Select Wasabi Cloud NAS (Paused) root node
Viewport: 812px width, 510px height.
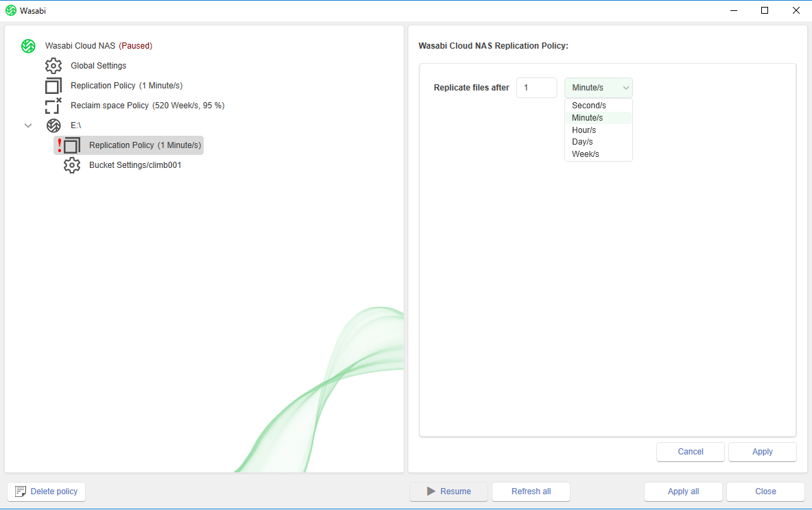point(98,46)
